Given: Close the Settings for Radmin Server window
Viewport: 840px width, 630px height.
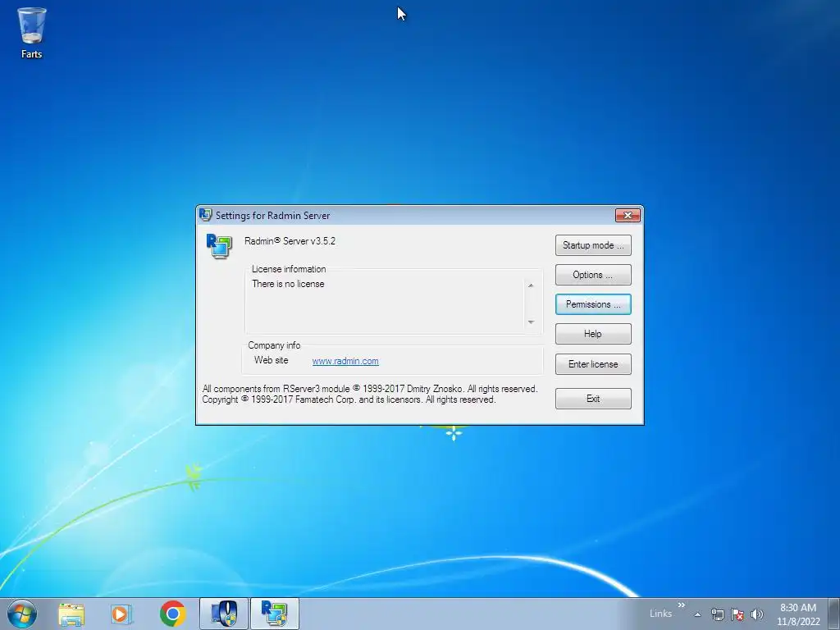Looking at the screenshot, I should (628, 216).
